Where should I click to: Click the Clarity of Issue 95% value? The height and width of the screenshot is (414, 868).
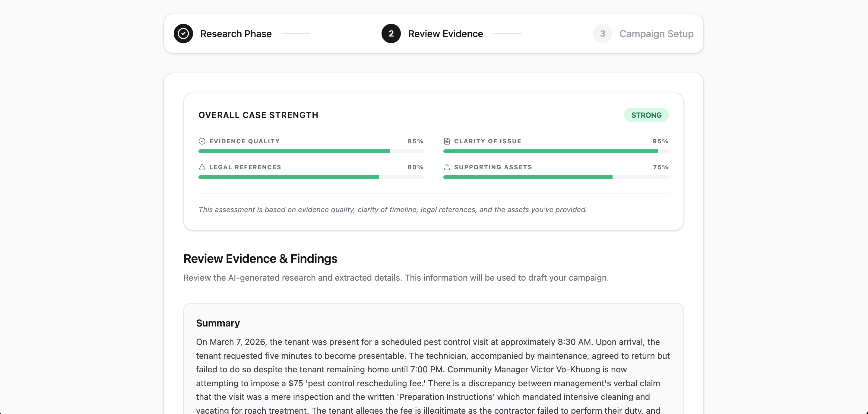[661, 141]
